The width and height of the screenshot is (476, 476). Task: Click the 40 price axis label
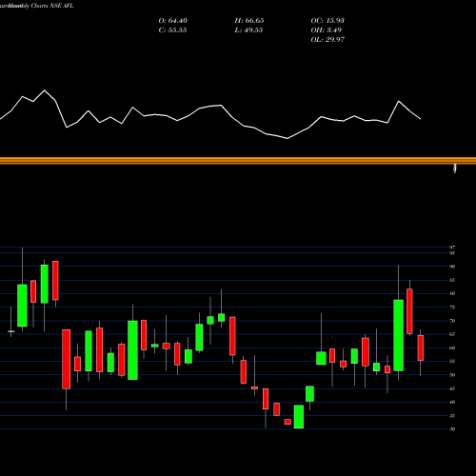452,402
